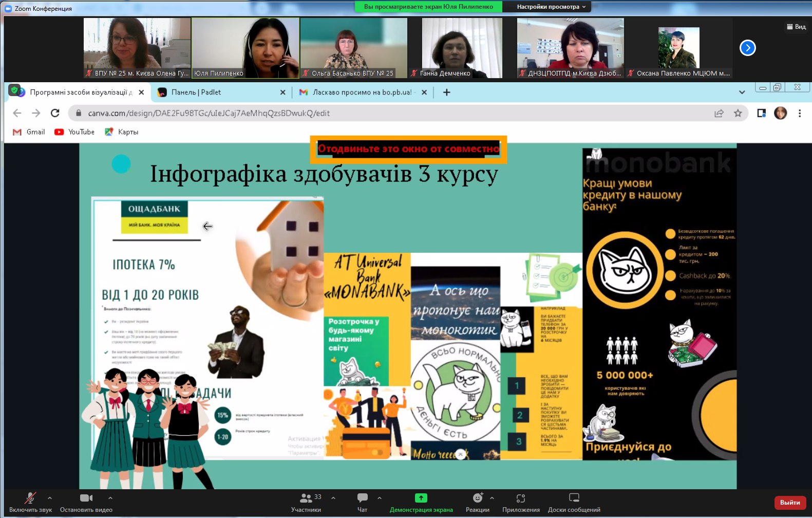Open Реакции reactions menu

(x=478, y=502)
